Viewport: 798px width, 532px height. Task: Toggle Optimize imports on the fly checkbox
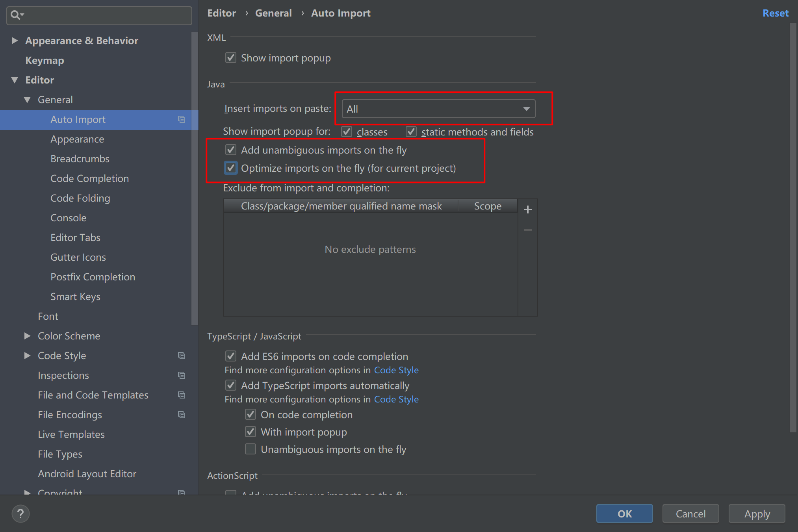(231, 168)
